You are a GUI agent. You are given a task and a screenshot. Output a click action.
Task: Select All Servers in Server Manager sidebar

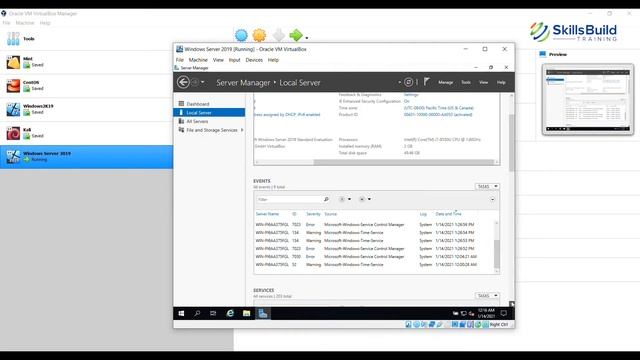[x=209, y=121]
